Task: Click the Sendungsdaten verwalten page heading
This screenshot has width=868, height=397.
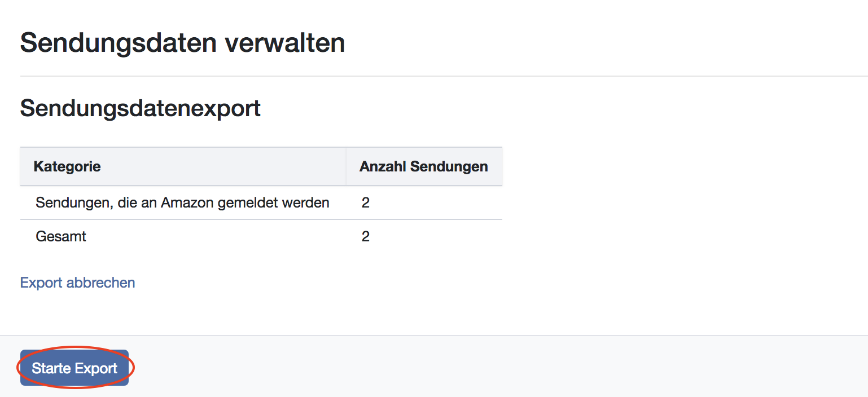Action: pos(182,43)
